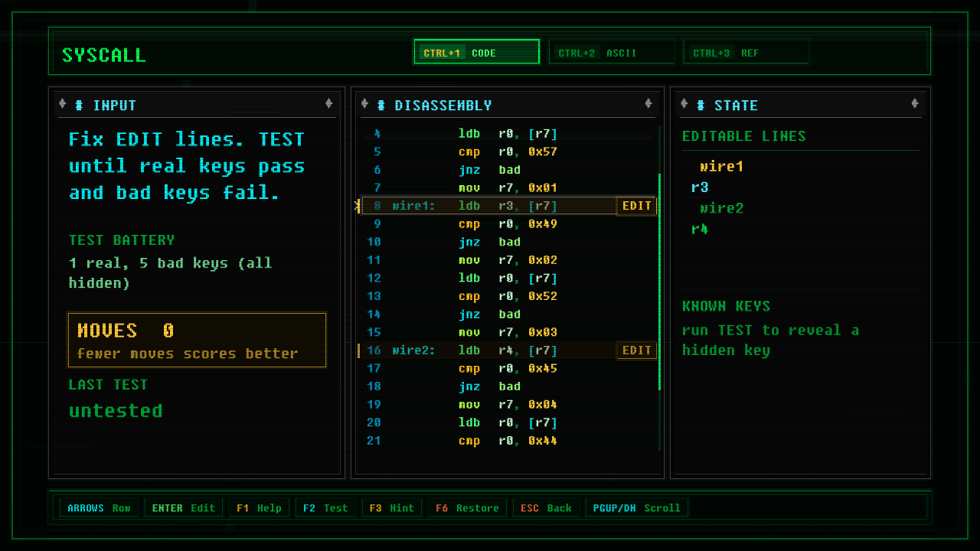Screen dimensions: 980x551
Task: Click F1 Help in the bottom bar
Action: pos(259,508)
